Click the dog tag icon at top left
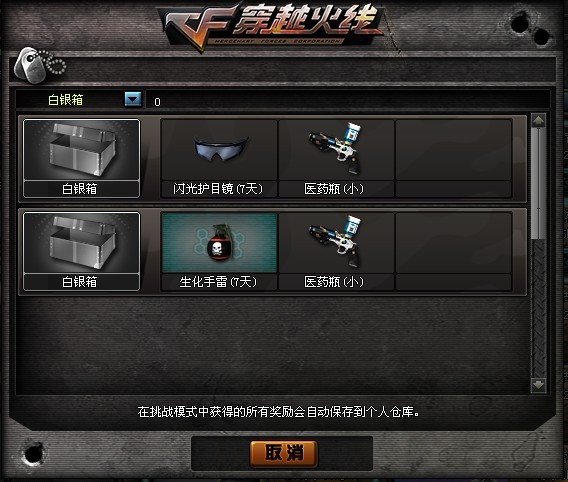568x482 pixels. point(39,65)
